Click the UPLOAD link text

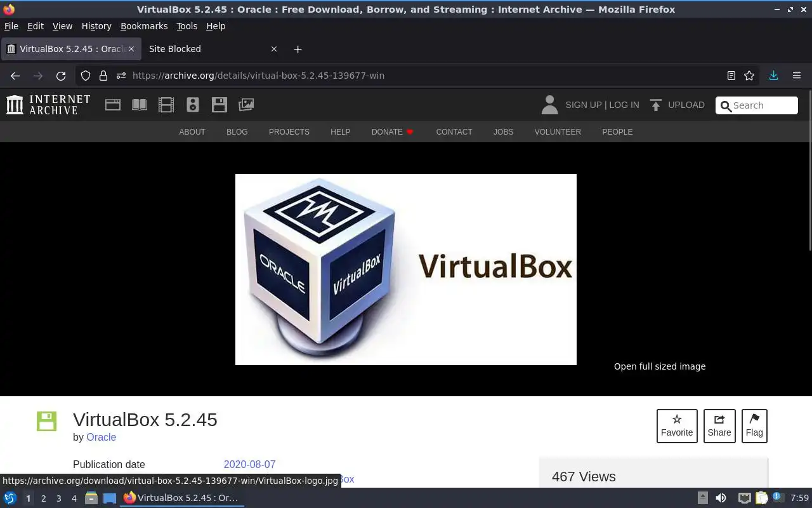pos(686,105)
